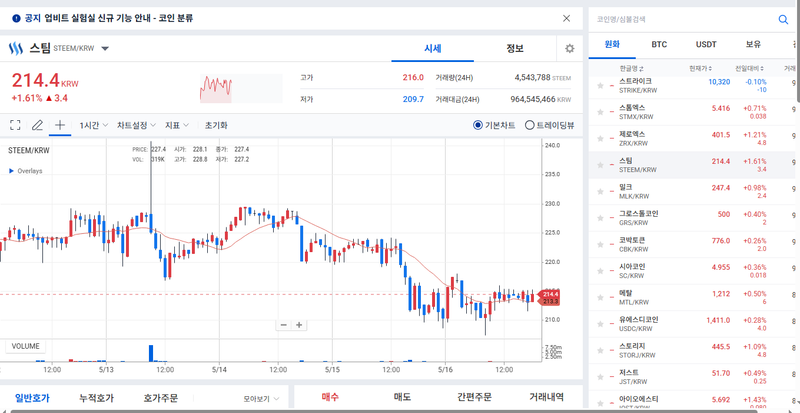The width and height of the screenshot is (800, 413).
Task: Open the 간편주문 tab
Action: (x=474, y=397)
